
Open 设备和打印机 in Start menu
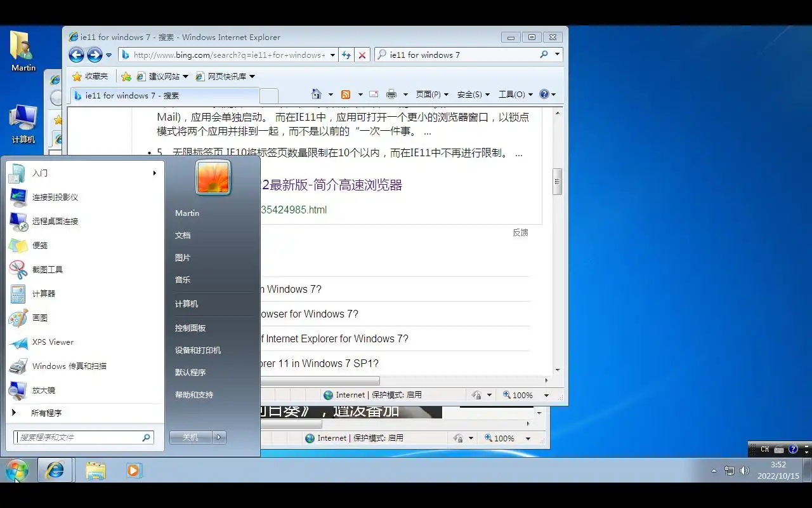point(212,351)
